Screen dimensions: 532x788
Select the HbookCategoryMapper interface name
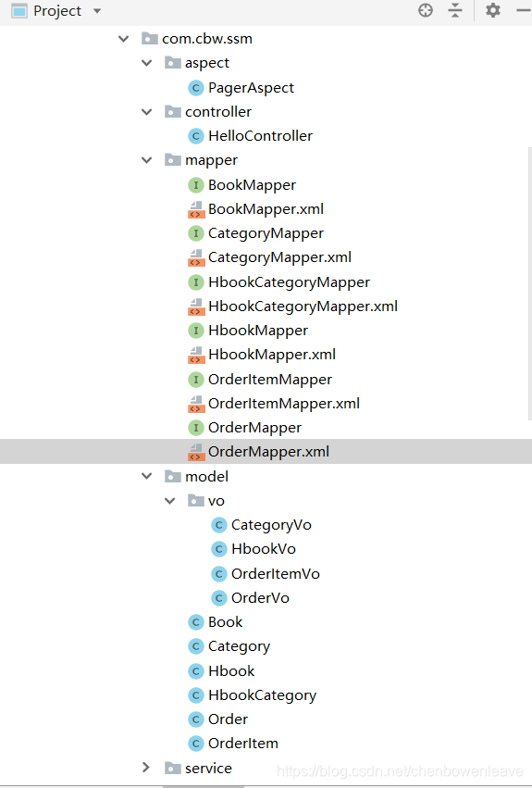(289, 282)
